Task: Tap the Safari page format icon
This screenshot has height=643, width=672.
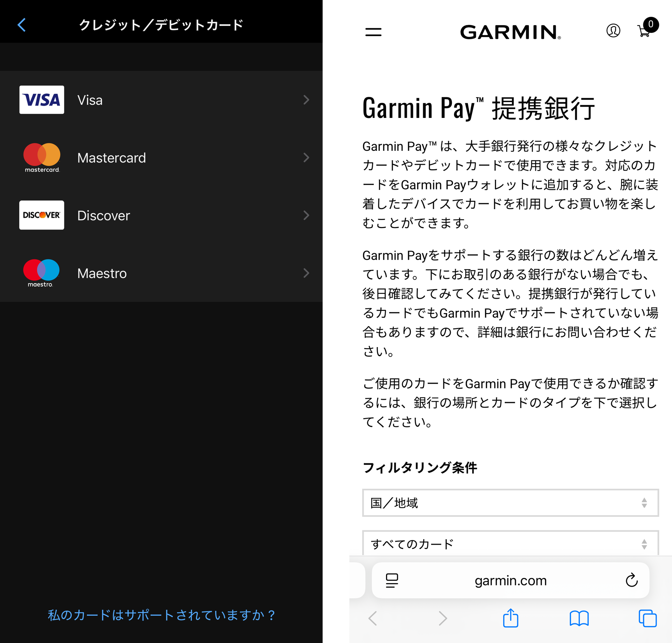Action: pos(392,580)
